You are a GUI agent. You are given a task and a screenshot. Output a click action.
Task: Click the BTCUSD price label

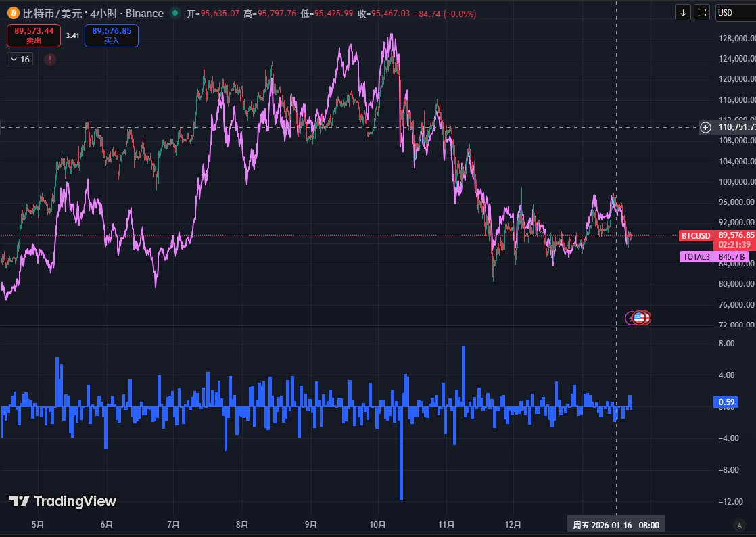[696, 236]
